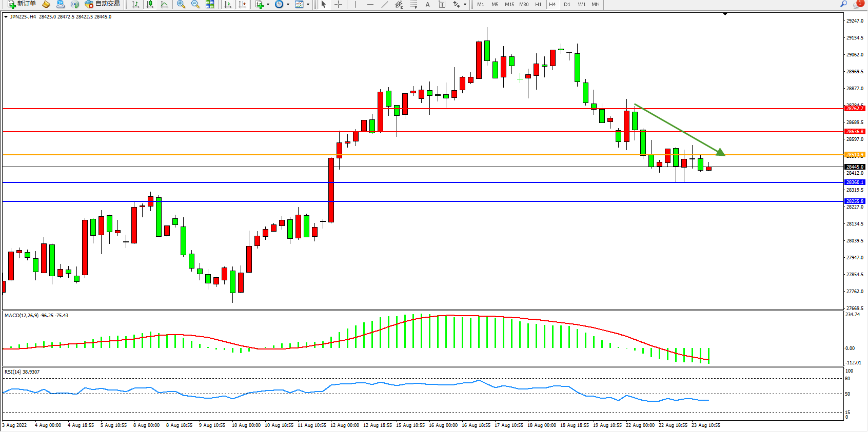Click the New Order (新订单) button
The height and width of the screenshot is (432, 868).
22,4
